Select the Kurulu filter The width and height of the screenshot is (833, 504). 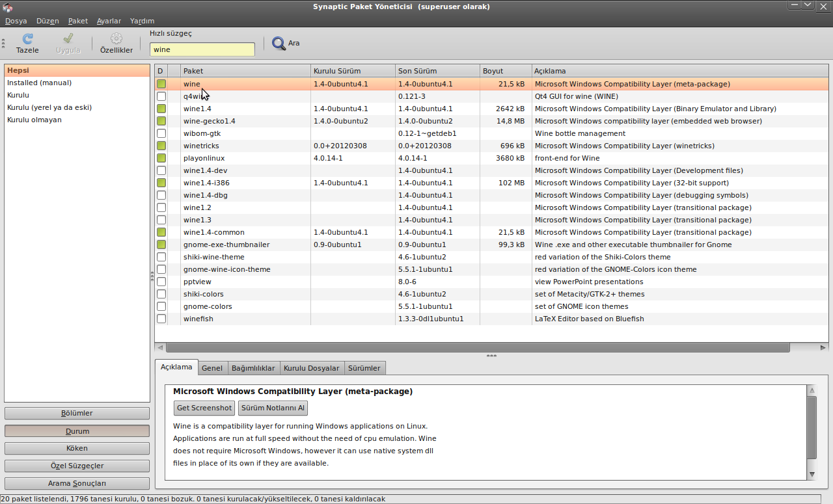click(77, 95)
